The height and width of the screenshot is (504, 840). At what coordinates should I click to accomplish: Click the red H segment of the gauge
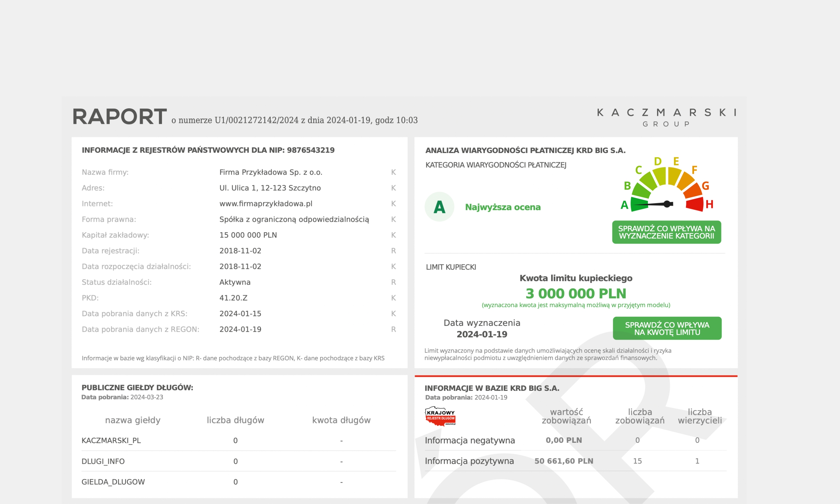(695, 205)
